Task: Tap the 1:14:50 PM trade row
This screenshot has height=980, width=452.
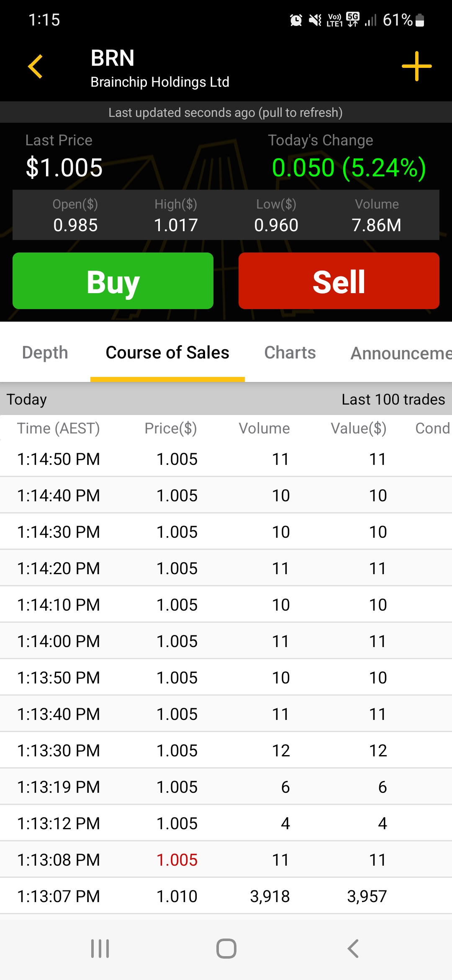Action: point(226,459)
